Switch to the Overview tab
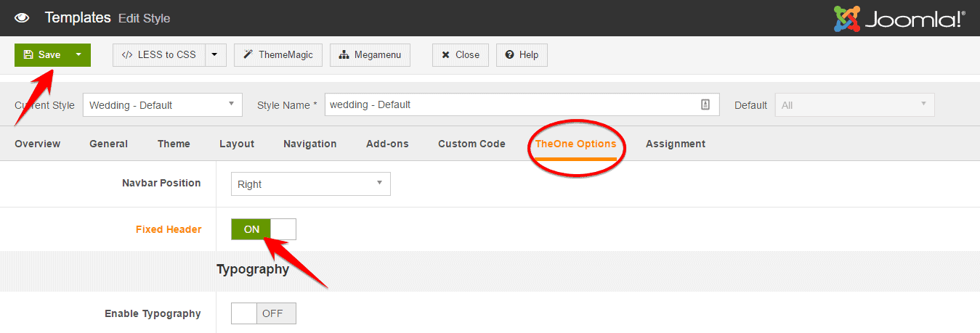The width and height of the screenshot is (980, 333). (x=37, y=144)
